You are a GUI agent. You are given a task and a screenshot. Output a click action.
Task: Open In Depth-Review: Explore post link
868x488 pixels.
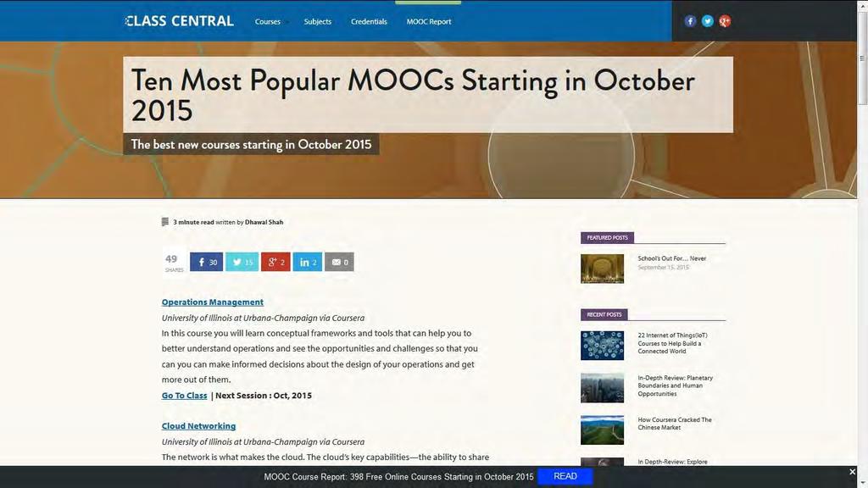[x=672, y=462]
